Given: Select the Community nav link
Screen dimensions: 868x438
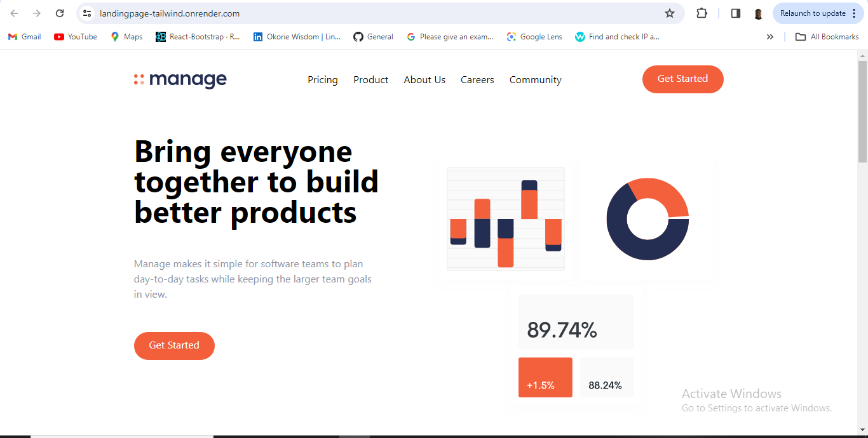Looking at the screenshot, I should (536, 80).
